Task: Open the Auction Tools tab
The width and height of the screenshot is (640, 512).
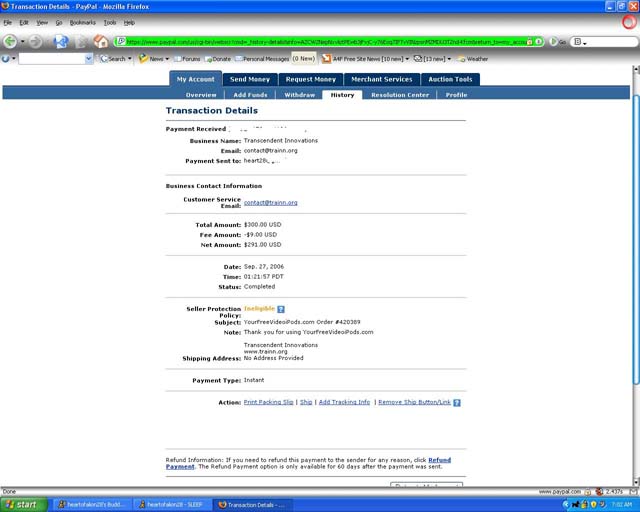Action: (450, 79)
